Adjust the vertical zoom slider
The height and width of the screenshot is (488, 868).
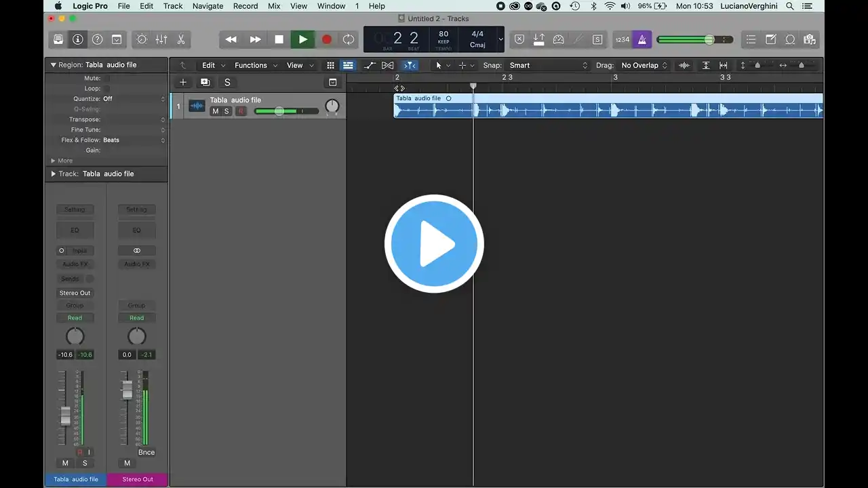(x=757, y=65)
